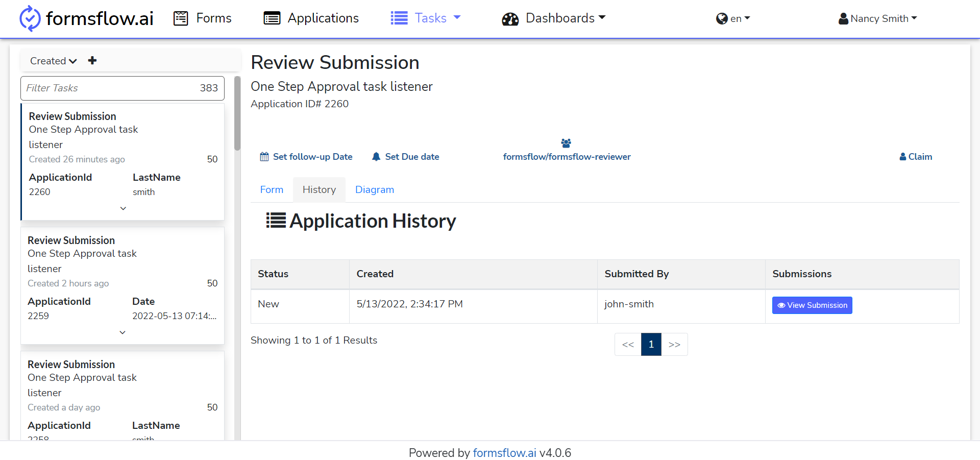980x460 pixels.
Task: Click the Submitted By column header
Action: click(681, 274)
